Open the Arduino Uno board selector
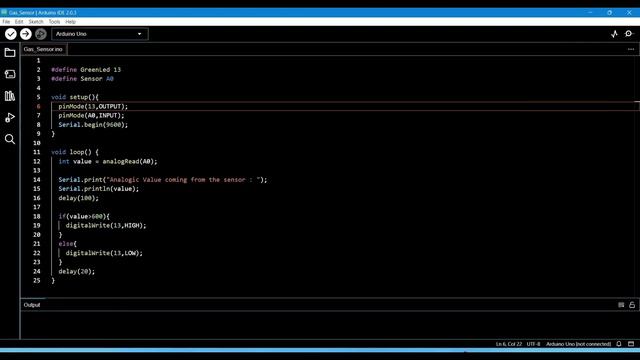 point(100,34)
